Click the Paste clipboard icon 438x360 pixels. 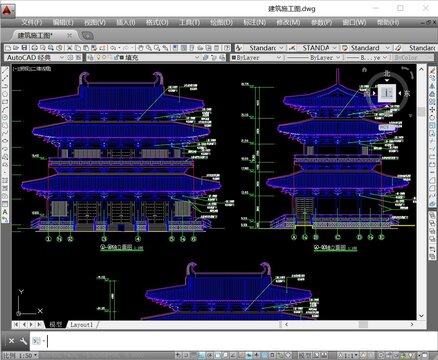click(86, 48)
